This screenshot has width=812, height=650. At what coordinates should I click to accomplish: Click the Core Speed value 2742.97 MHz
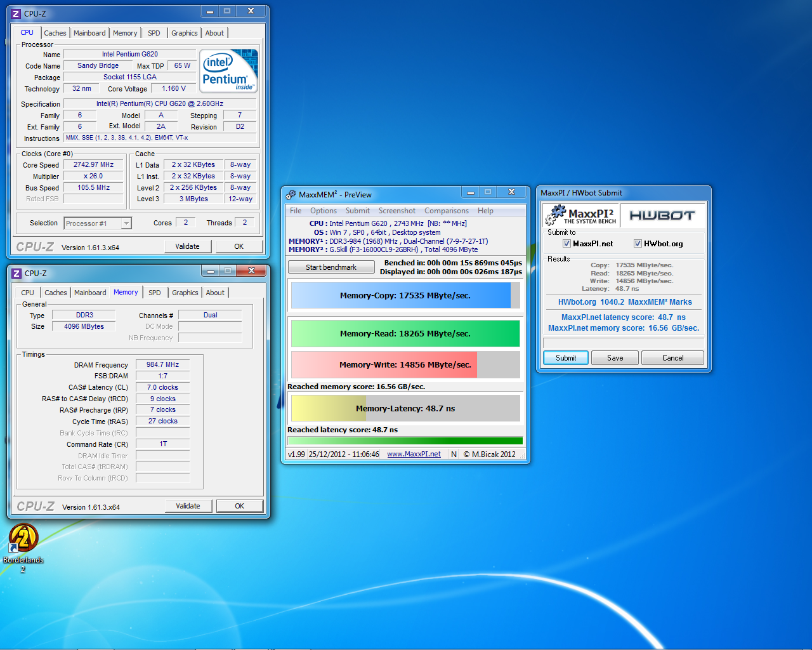[94, 164]
